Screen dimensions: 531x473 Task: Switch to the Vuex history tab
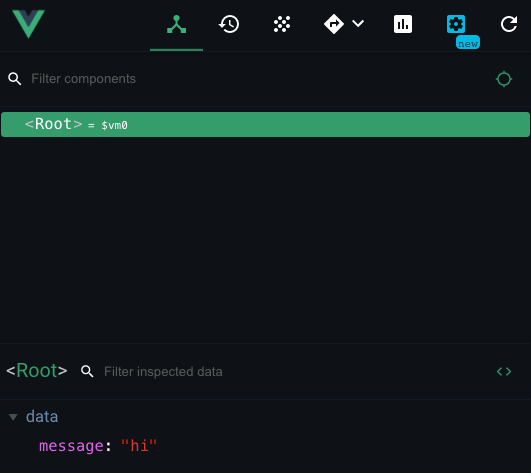pyautogui.click(x=229, y=24)
